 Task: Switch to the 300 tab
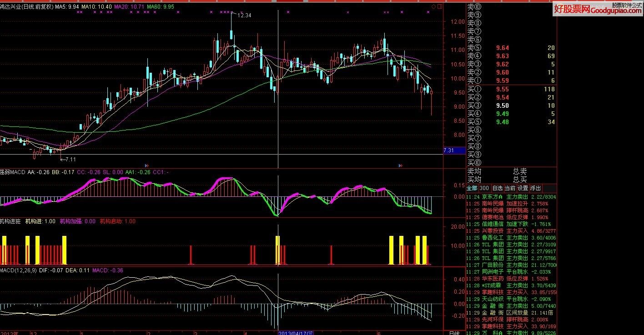[484, 188]
